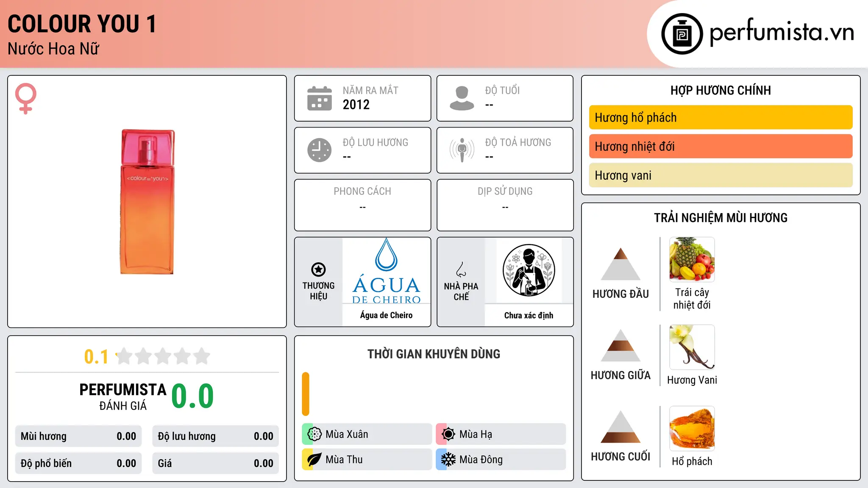Screen dimensions: 868x488
Task: Click the Hương cuối pyramid icon
Action: (x=620, y=427)
